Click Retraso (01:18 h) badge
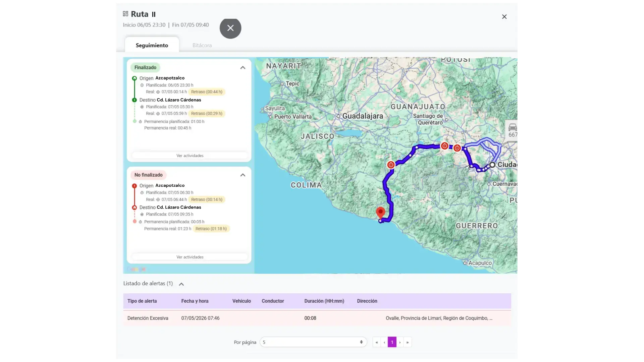 tap(211, 229)
